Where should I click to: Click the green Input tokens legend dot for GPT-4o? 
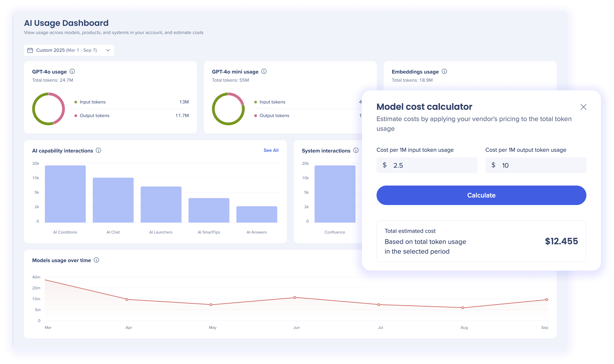[76, 102]
